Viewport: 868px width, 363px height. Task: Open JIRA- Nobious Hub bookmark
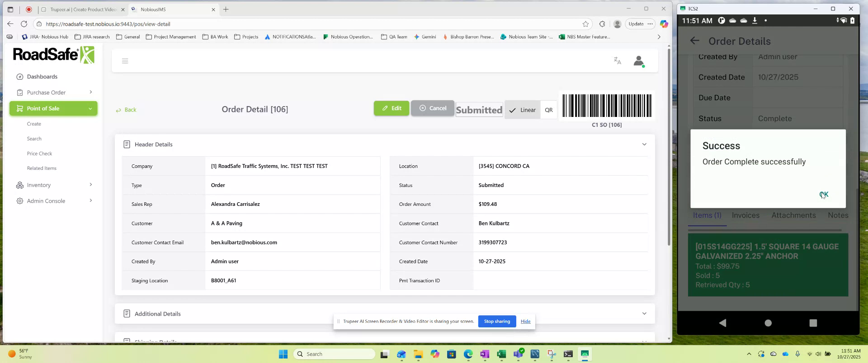point(45,37)
